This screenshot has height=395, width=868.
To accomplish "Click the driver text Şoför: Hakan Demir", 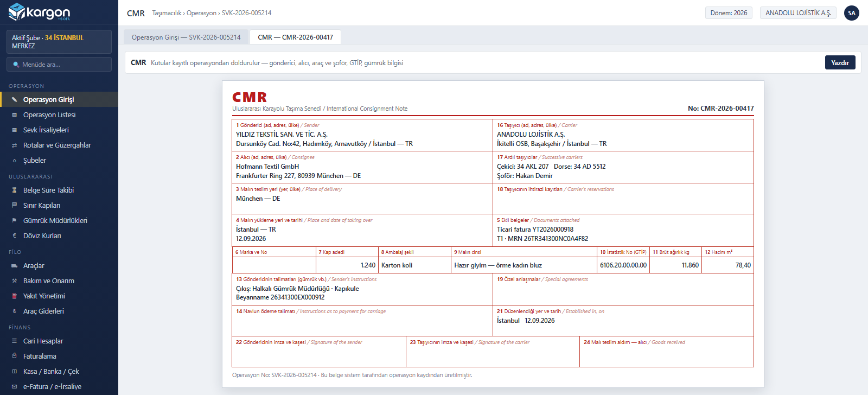I will [525, 176].
